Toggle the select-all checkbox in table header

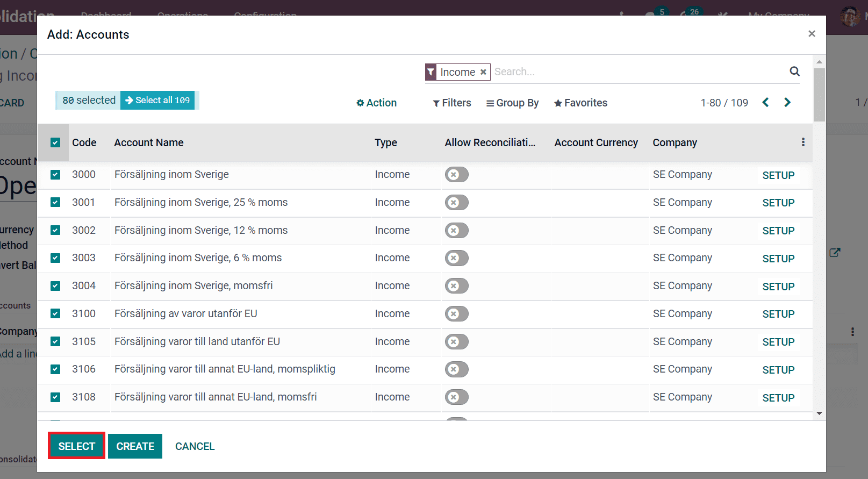coord(55,142)
